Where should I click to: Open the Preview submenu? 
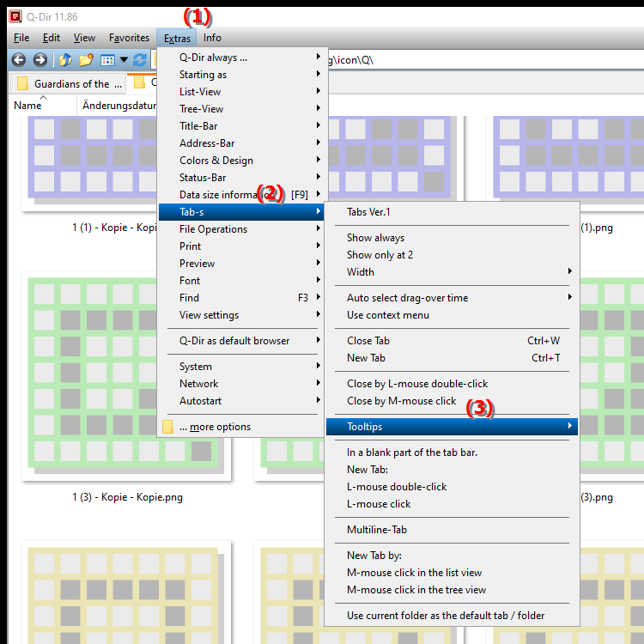point(243,264)
